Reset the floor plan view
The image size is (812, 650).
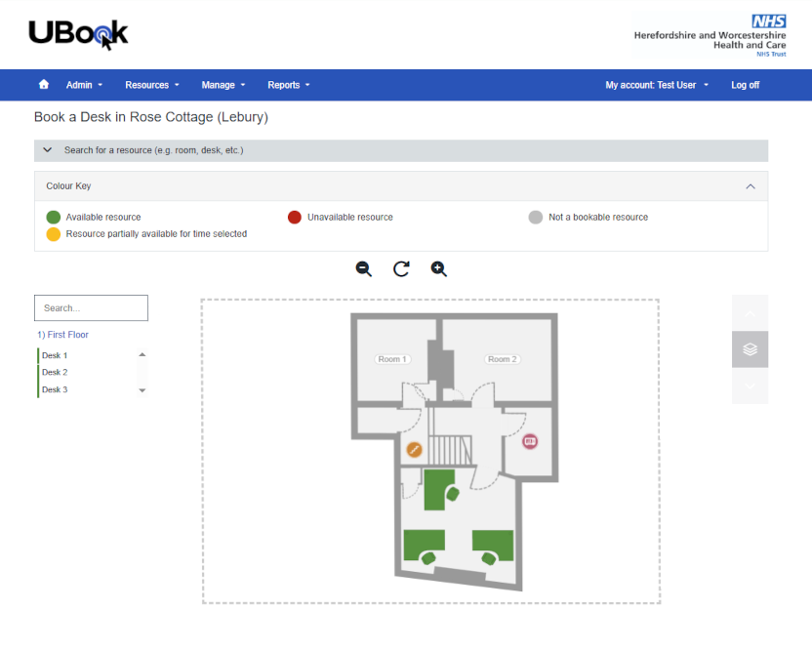pos(401,268)
